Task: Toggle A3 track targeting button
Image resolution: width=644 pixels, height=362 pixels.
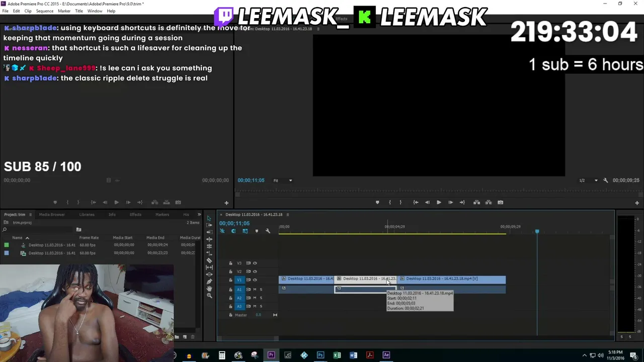Action: 239,306
